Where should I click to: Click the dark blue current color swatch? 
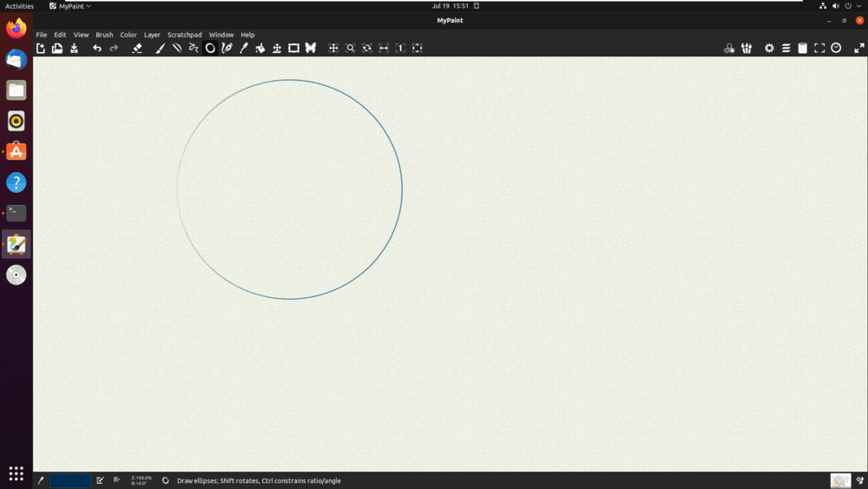pyautogui.click(x=70, y=480)
